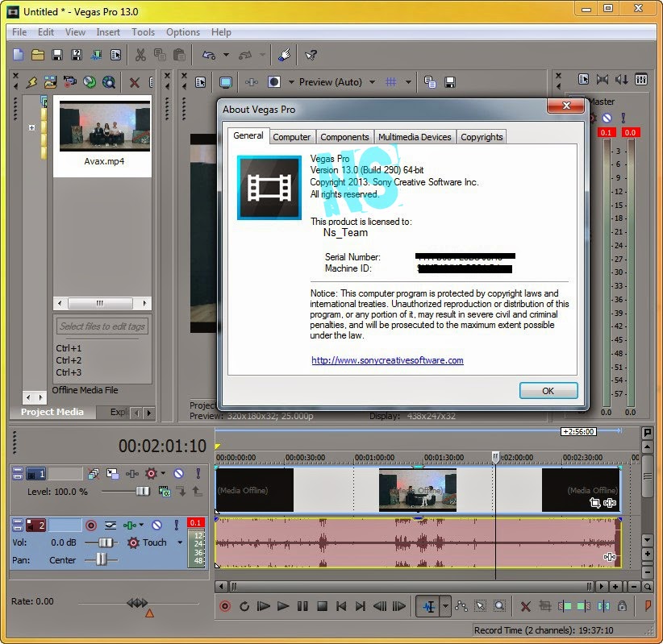The height and width of the screenshot is (644, 663).
Task: Arm audio track 2 for record
Action: point(91,526)
